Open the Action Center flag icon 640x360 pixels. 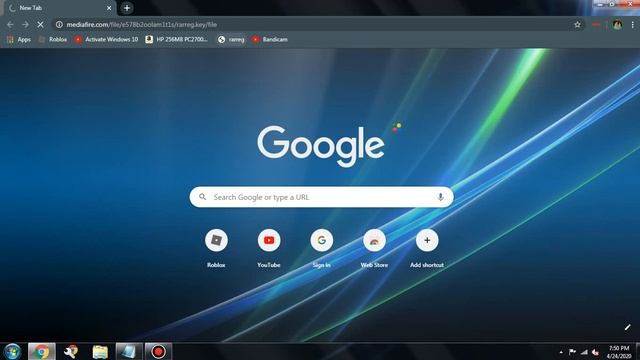[572, 352]
